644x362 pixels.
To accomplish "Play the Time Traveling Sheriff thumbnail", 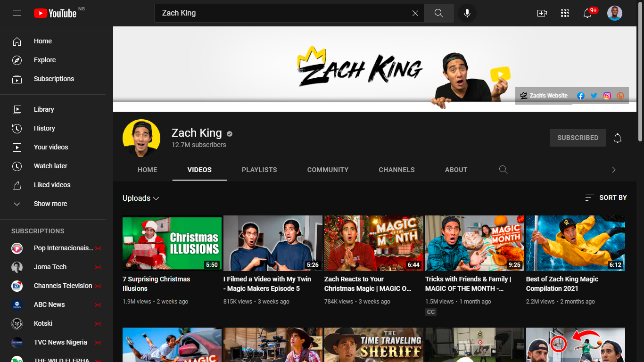I will [x=374, y=345].
